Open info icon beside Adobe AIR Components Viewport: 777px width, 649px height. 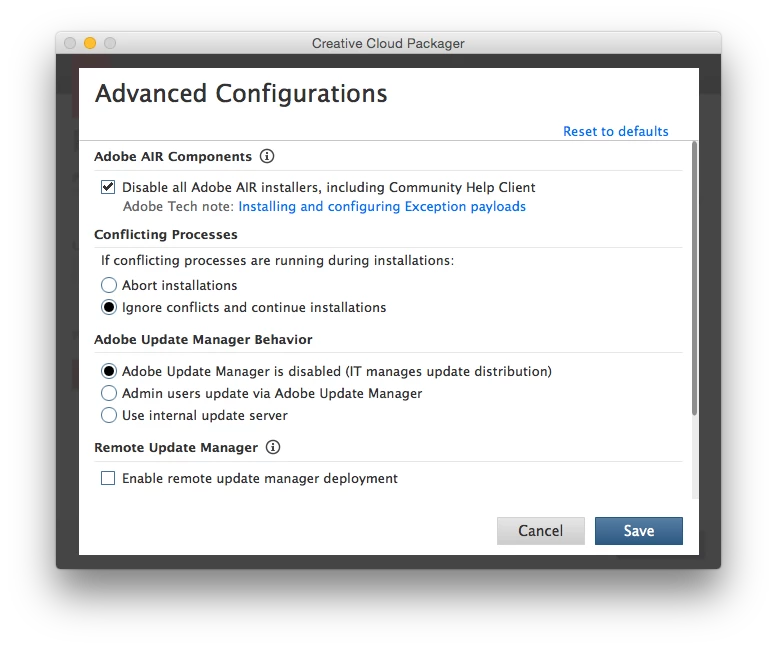(267, 156)
